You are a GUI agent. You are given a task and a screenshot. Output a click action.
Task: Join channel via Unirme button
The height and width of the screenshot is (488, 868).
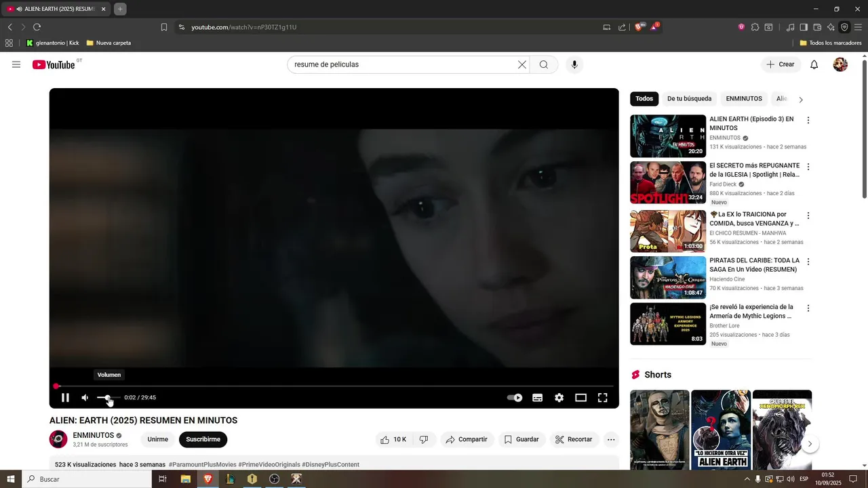pyautogui.click(x=158, y=439)
